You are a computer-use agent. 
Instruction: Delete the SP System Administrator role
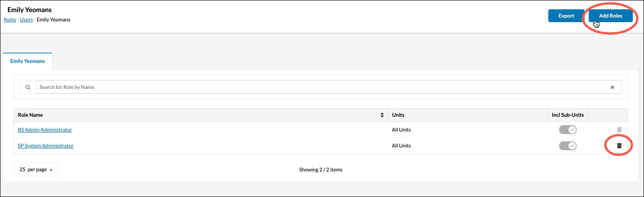pos(619,145)
